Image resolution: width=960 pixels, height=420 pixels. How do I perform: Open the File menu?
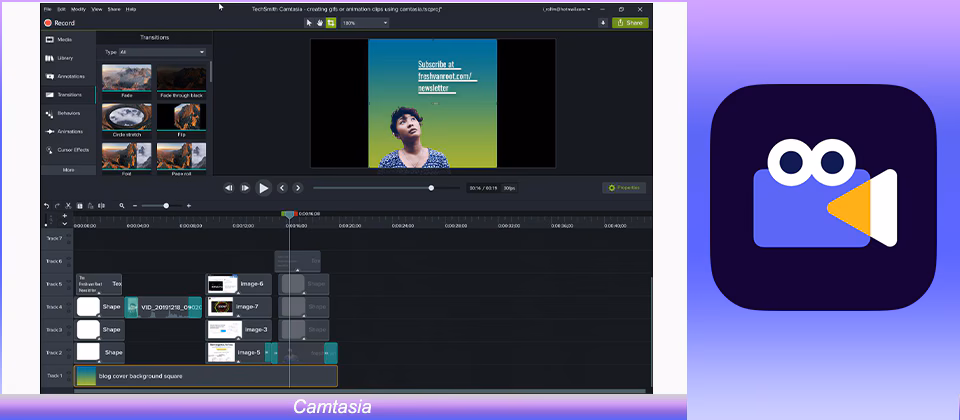tap(48, 9)
